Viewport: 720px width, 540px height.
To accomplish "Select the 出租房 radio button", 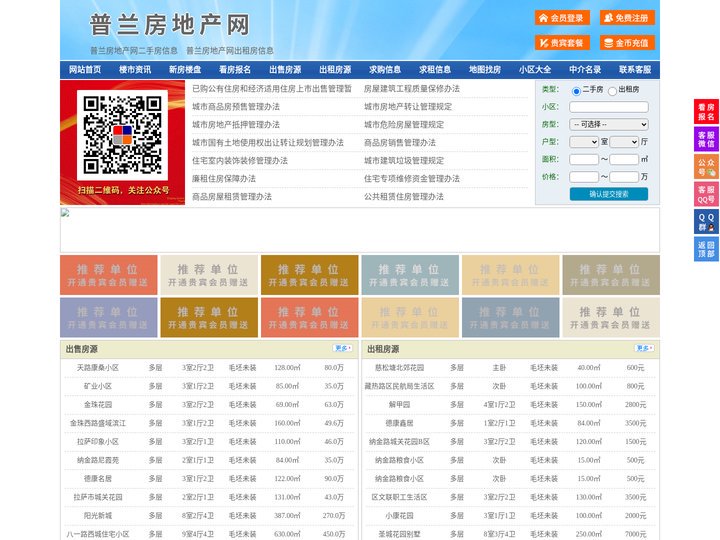I will point(612,91).
